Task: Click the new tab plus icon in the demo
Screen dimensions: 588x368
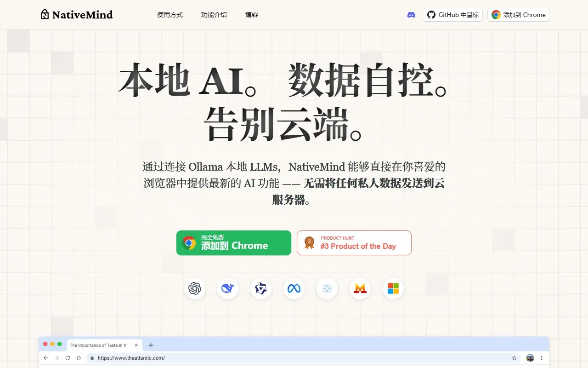Action: click(x=151, y=345)
